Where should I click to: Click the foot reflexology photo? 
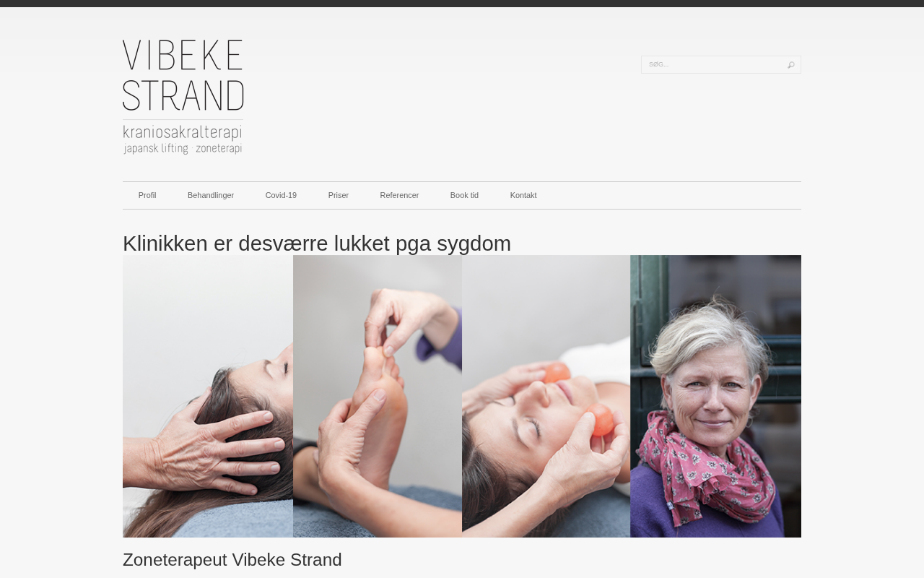[x=378, y=396]
